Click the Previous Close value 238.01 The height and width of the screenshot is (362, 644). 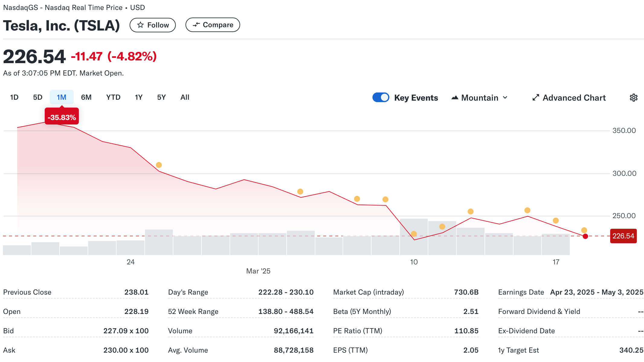(x=137, y=292)
